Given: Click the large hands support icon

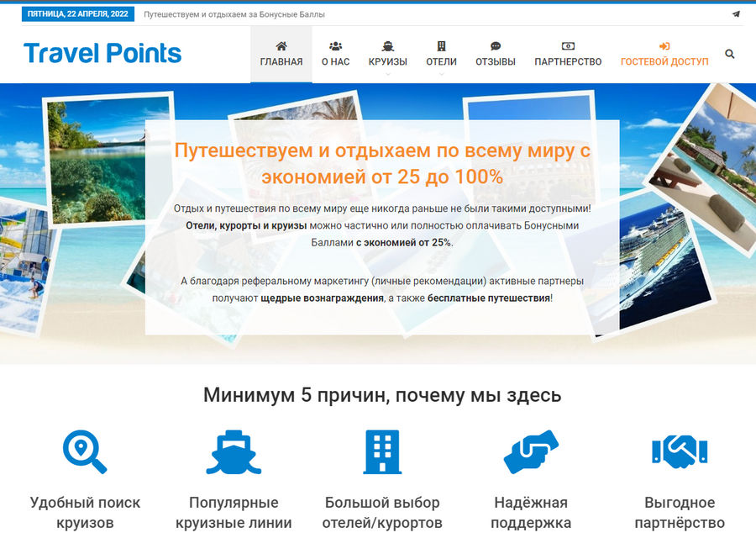Looking at the screenshot, I should [531, 452].
